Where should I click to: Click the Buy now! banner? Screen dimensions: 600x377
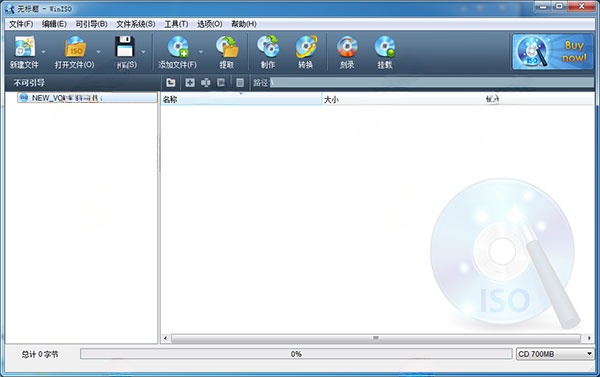click(553, 52)
